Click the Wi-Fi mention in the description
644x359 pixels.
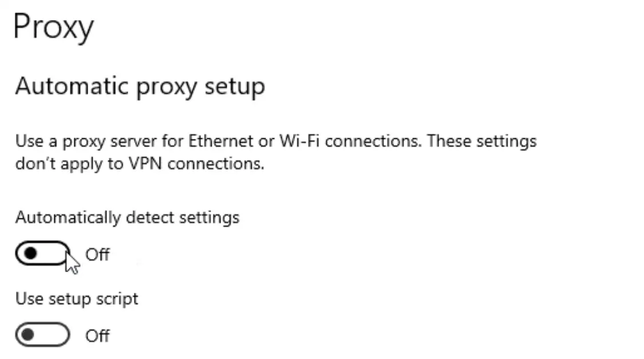click(x=298, y=141)
